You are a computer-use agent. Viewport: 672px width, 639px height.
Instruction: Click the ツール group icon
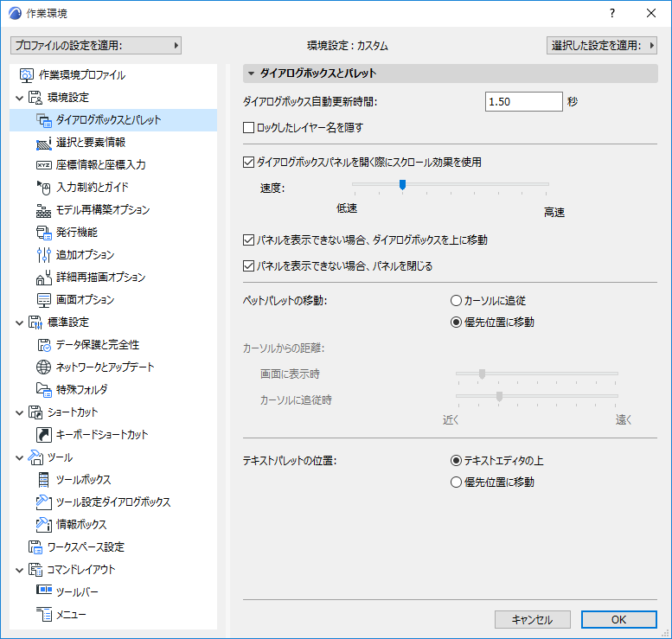click(x=35, y=457)
